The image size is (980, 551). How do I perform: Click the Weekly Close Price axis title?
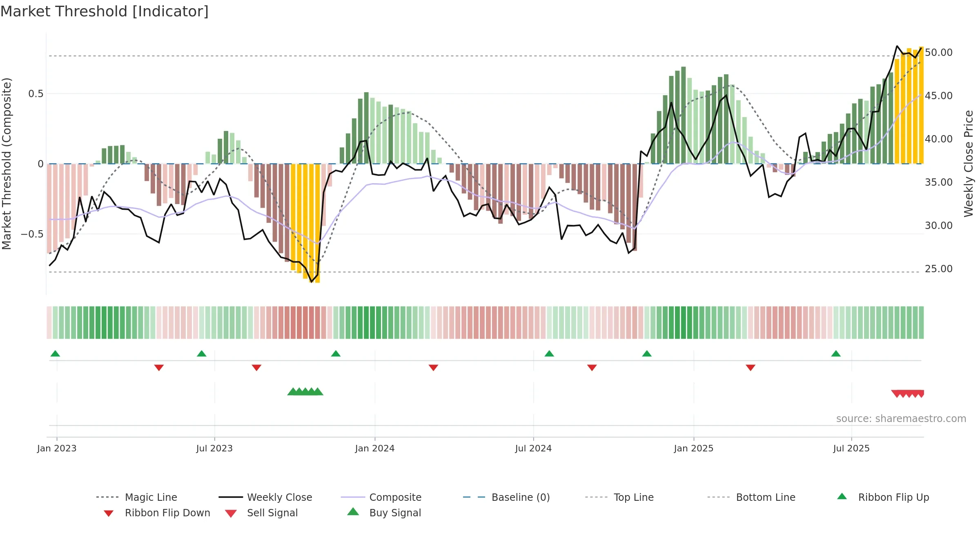pos(969,163)
